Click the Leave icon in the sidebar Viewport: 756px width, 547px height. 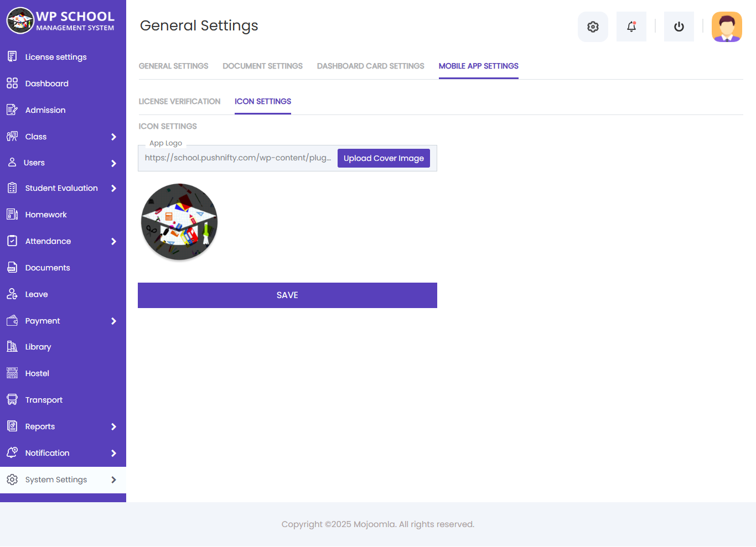(12, 294)
